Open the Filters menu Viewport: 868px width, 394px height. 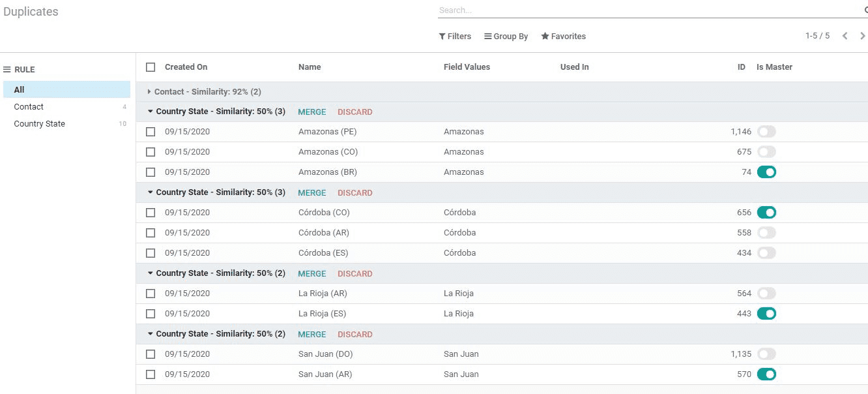click(455, 37)
